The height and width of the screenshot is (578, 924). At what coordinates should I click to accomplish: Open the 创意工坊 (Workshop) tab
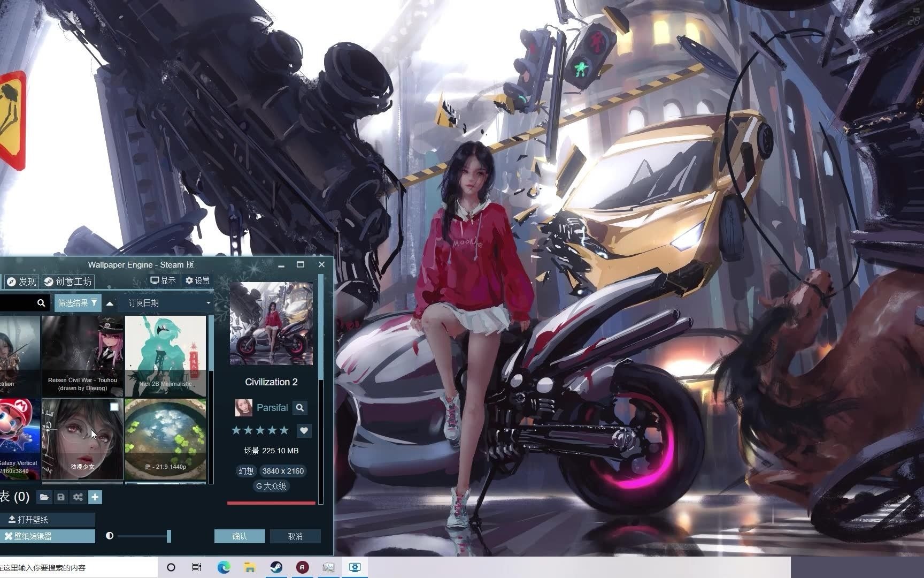(x=68, y=282)
